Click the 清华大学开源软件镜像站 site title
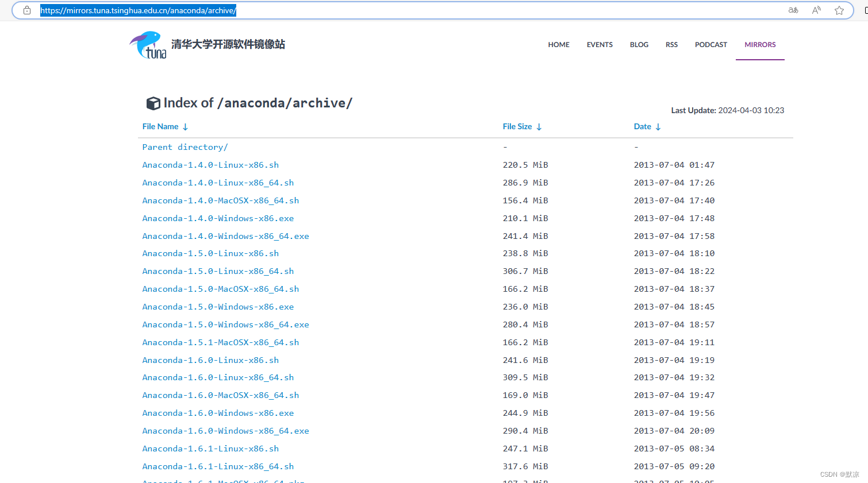Viewport: 868px width, 483px height. [228, 44]
